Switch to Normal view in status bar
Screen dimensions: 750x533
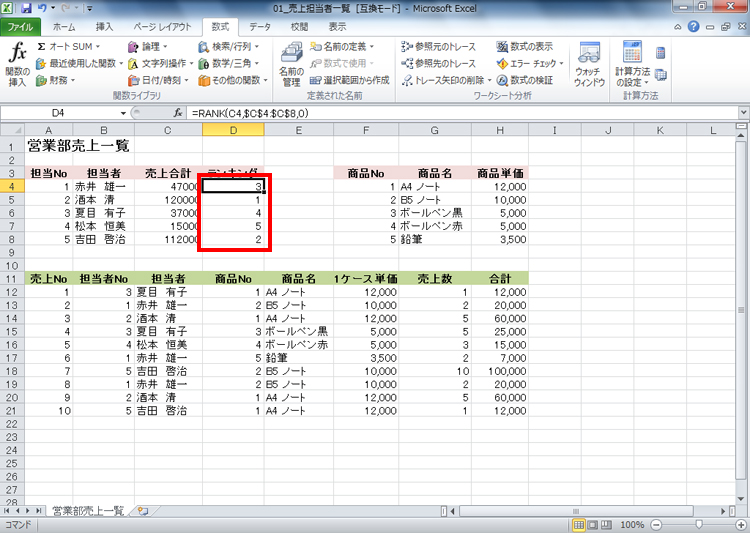579,525
